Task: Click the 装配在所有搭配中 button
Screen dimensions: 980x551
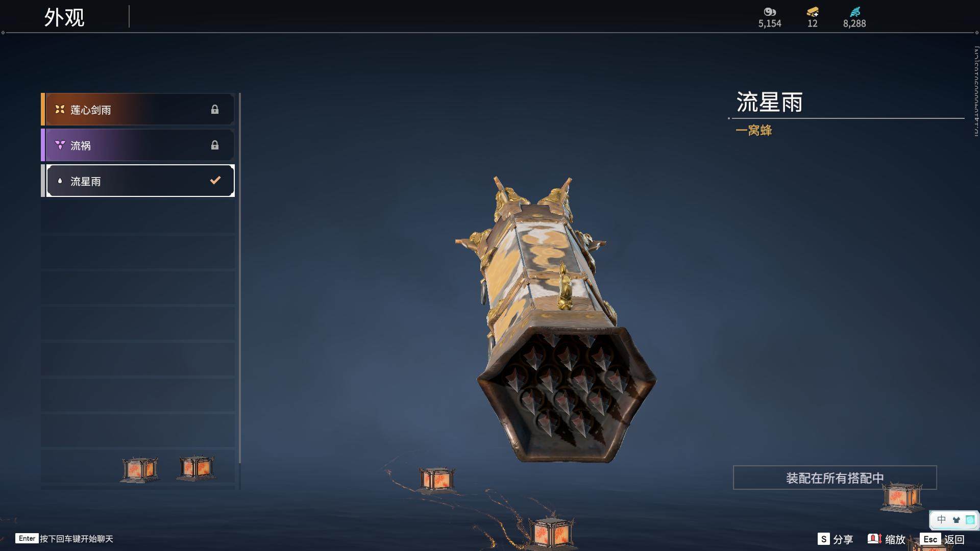Action: [835, 478]
